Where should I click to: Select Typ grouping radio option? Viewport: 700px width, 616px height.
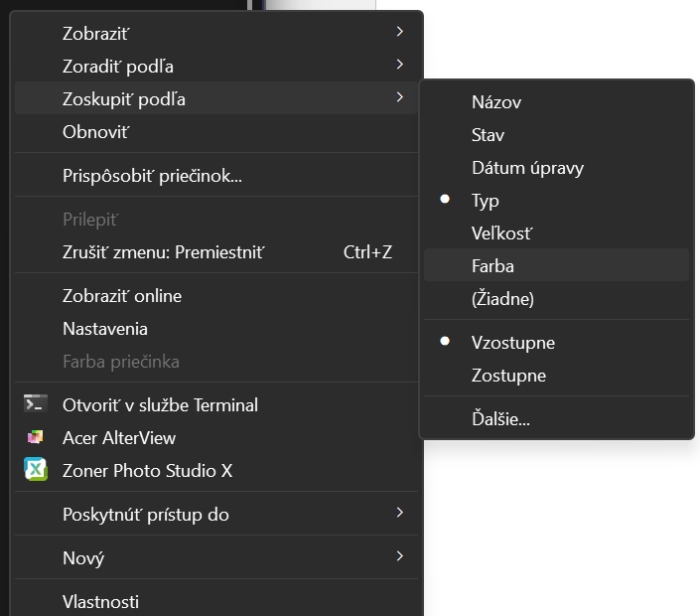[x=485, y=201]
